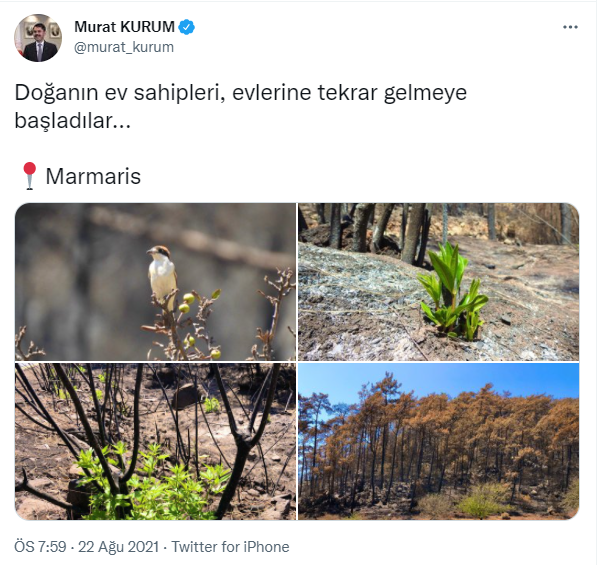
Task: Open Murat KURUM's profile avatar
Action: [38, 38]
